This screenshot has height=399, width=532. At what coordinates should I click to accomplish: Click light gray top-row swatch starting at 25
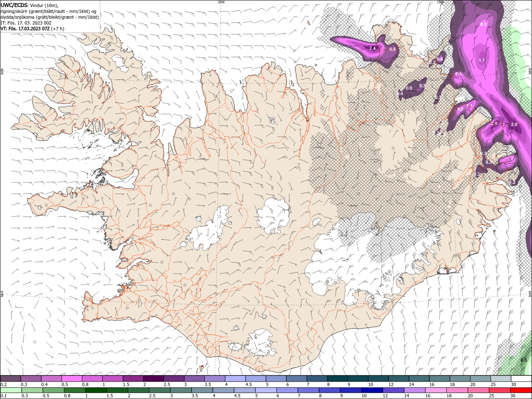click(501, 379)
